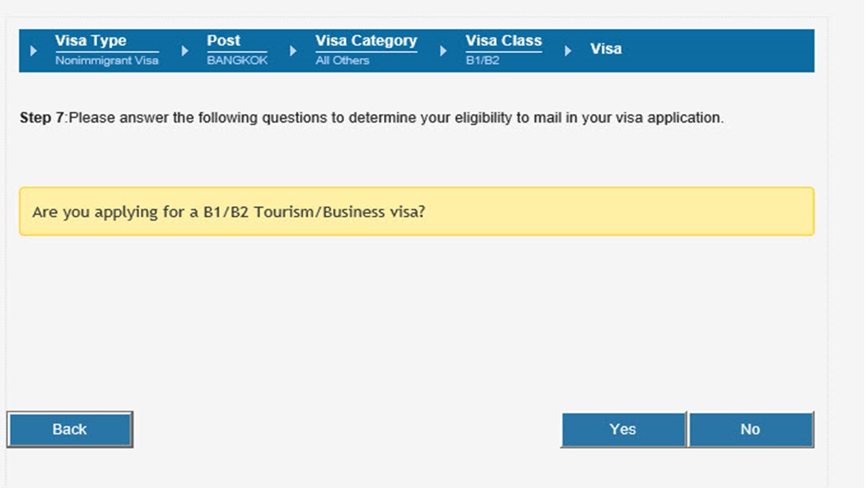
Task: Click the arrow icon before the Visa step
Action: [568, 50]
